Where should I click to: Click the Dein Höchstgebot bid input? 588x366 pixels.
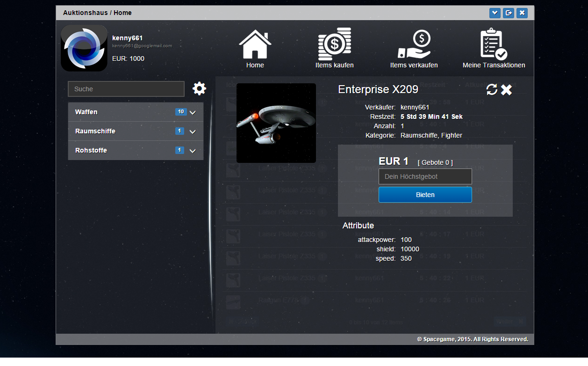tap(425, 176)
